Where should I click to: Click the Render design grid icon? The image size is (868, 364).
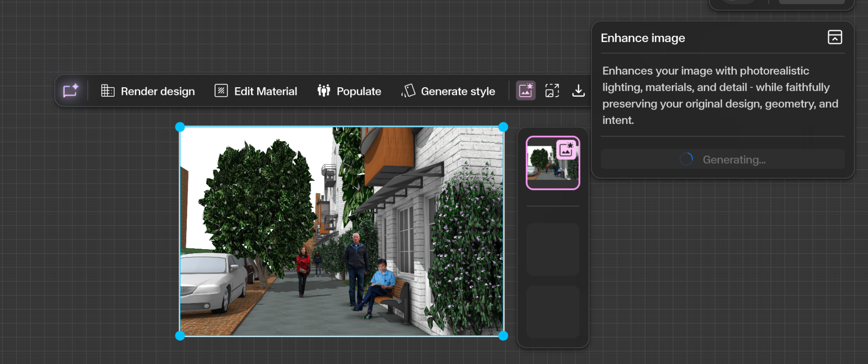[x=108, y=91]
